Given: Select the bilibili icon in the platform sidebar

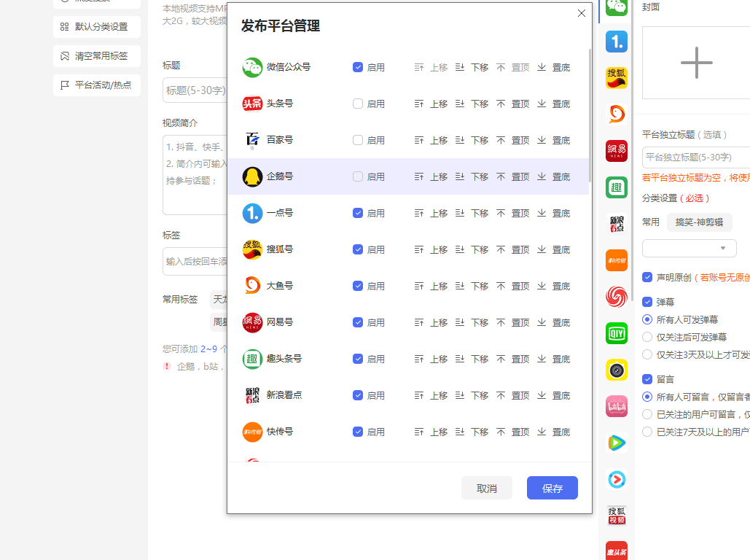Looking at the screenshot, I should tap(616, 406).
